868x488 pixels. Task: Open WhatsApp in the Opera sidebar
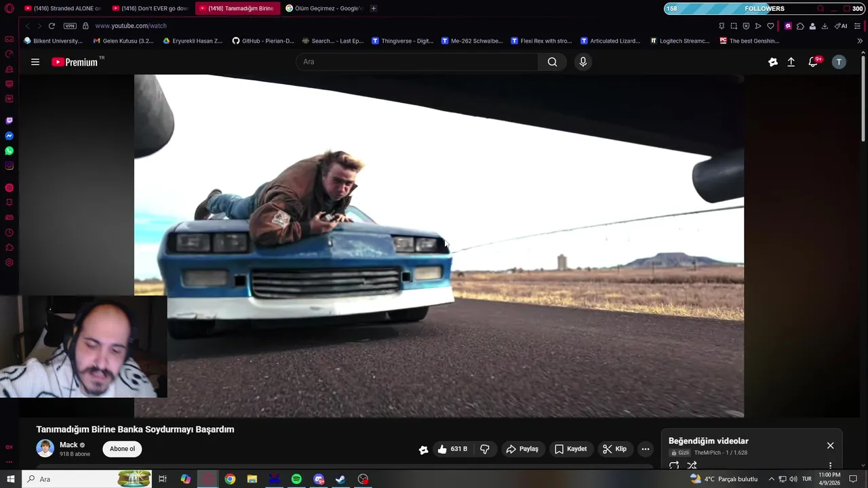pyautogui.click(x=9, y=150)
